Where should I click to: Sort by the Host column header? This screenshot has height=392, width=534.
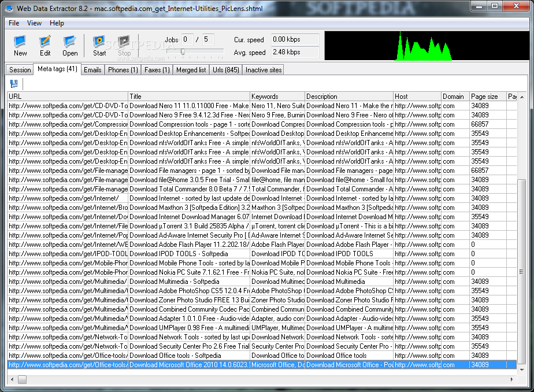click(417, 97)
